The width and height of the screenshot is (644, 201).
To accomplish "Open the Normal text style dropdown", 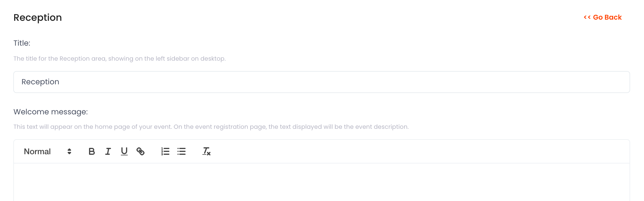I will [48, 151].
